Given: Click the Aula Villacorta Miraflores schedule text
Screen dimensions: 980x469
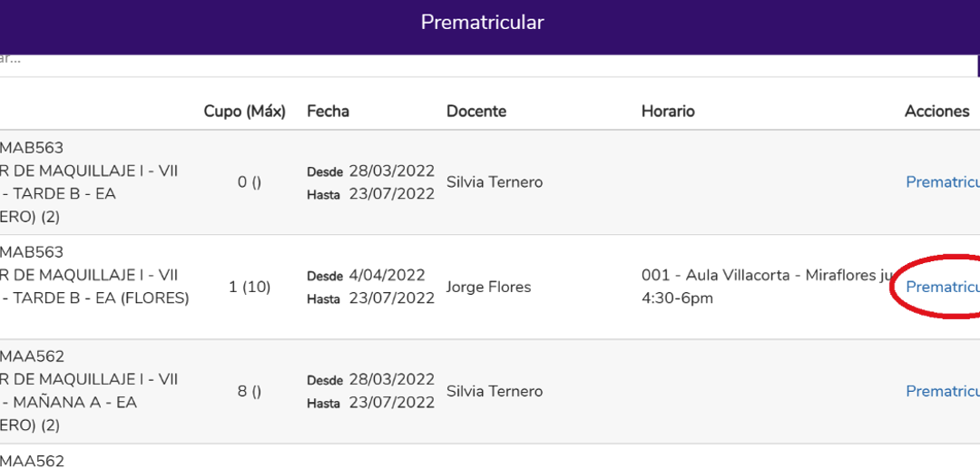Looking at the screenshot, I should point(768,287).
